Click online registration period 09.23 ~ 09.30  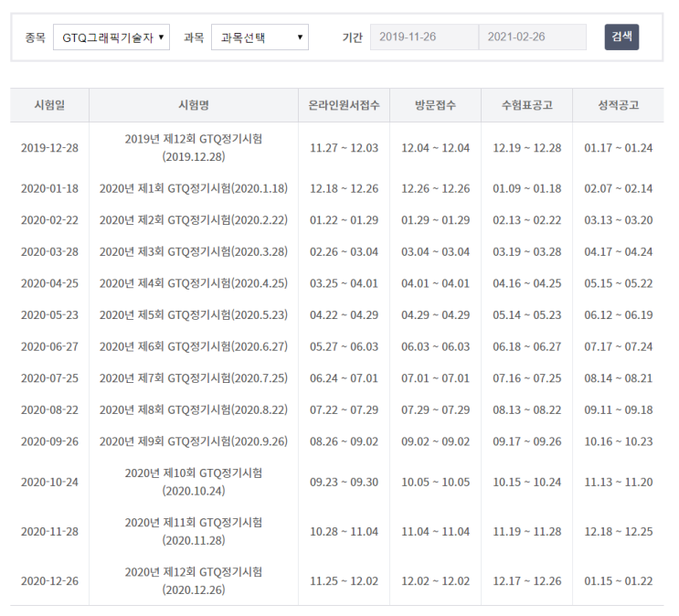click(344, 483)
